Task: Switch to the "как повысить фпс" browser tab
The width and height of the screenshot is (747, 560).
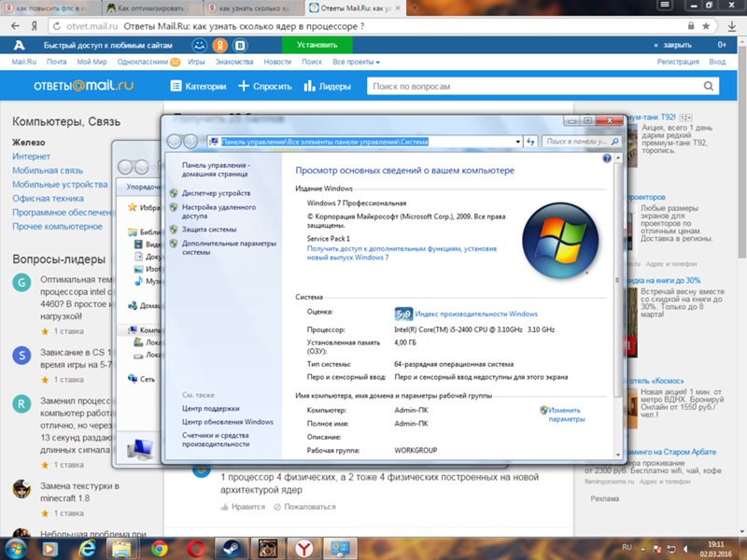Action: pyautogui.click(x=51, y=8)
